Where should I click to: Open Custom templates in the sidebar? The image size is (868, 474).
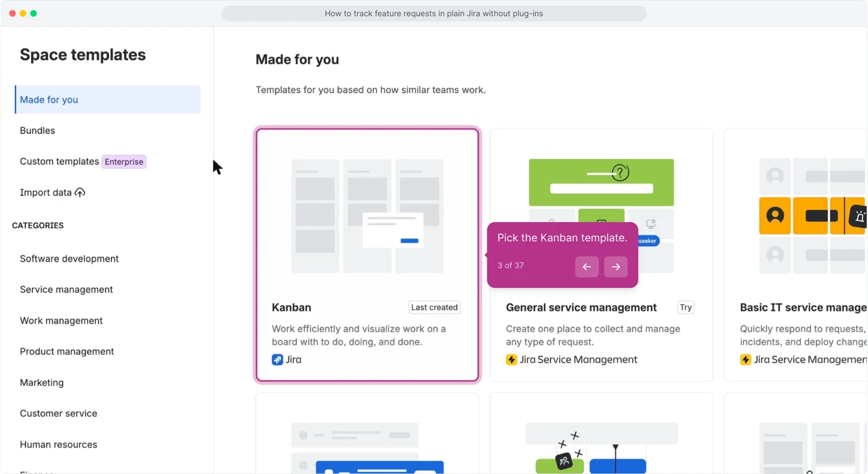click(60, 161)
